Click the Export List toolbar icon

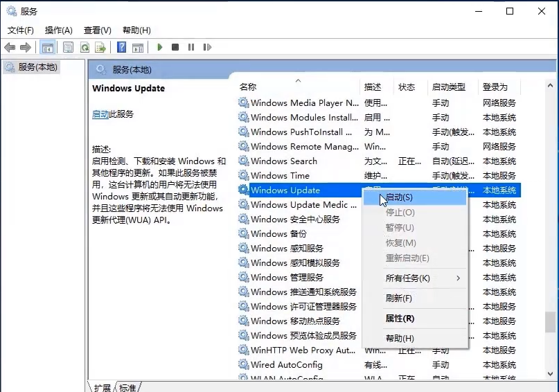(x=100, y=47)
